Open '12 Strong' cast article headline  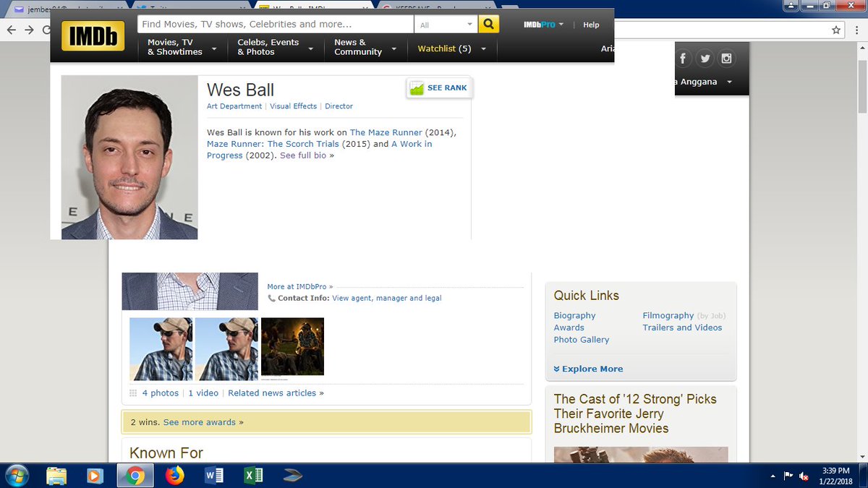[635, 414]
